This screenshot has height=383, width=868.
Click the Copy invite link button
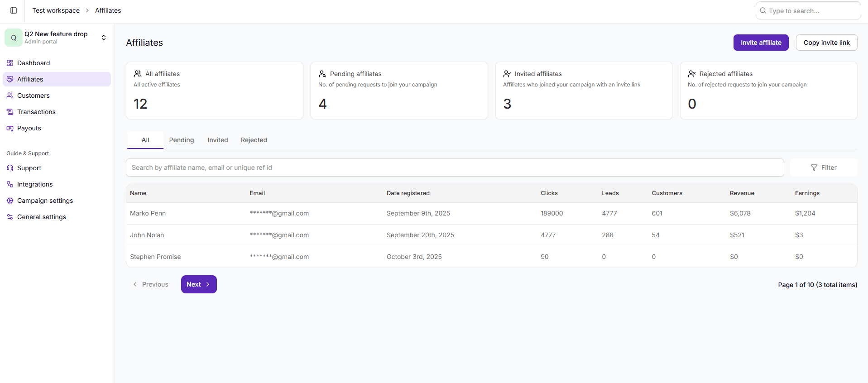point(826,43)
